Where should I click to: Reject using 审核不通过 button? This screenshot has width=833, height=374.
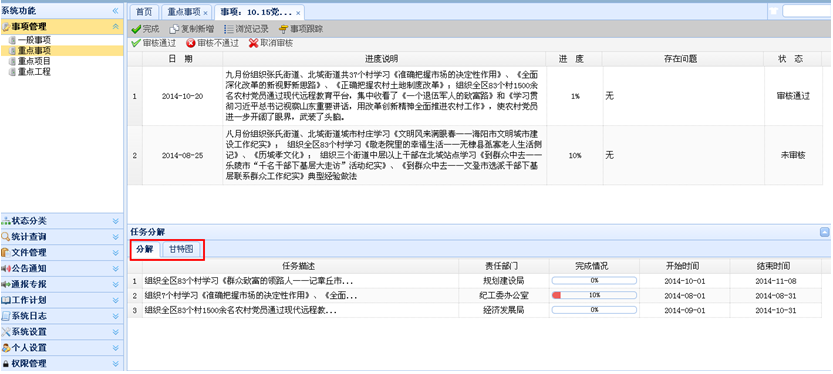[212, 43]
